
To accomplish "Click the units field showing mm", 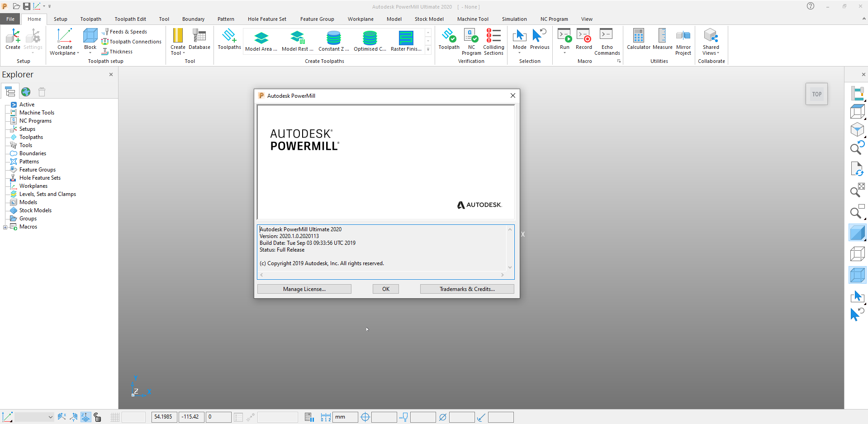I will pos(346,417).
